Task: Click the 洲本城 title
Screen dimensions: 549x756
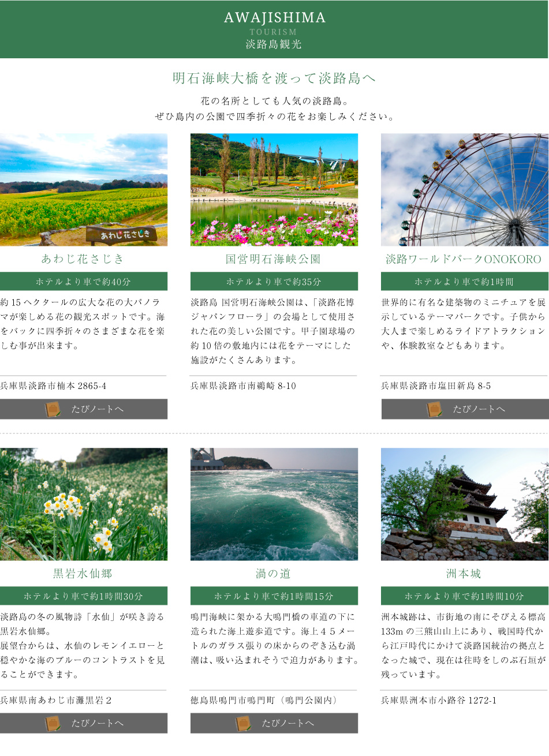Action: pos(464,574)
